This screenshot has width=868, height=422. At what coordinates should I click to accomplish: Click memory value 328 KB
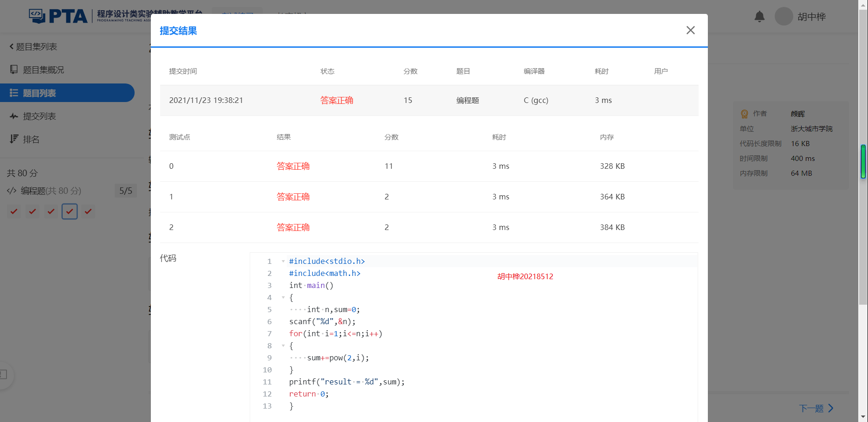pos(612,166)
